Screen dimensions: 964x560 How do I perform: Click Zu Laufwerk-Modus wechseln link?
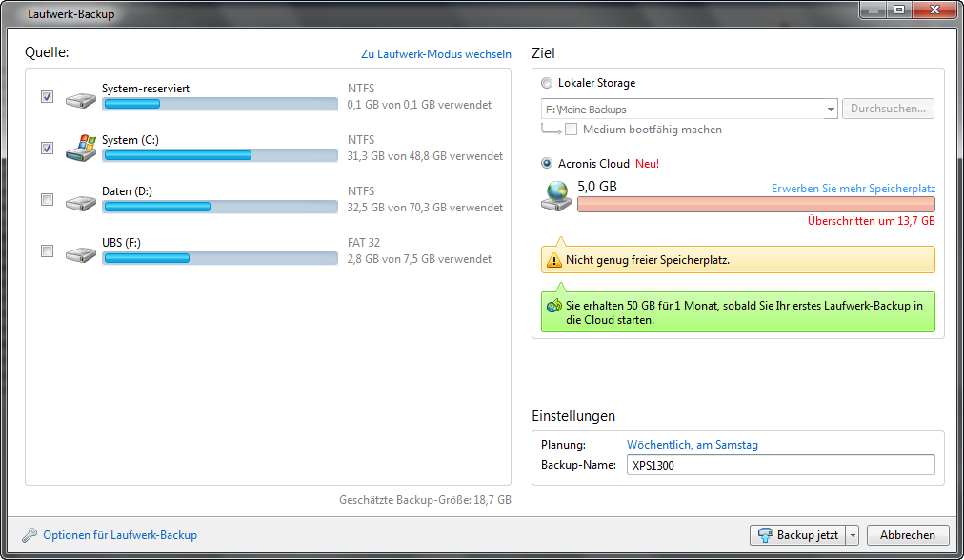pyautogui.click(x=436, y=54)
